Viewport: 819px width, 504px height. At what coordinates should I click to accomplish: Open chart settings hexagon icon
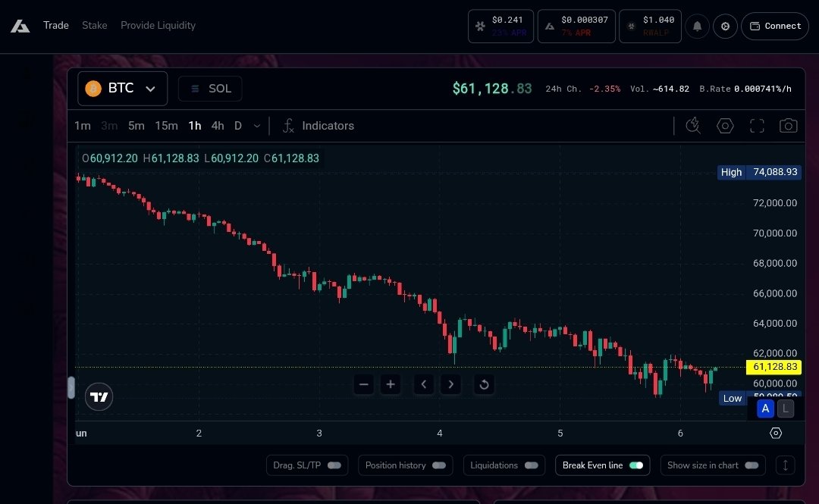(x=725, y=126)
